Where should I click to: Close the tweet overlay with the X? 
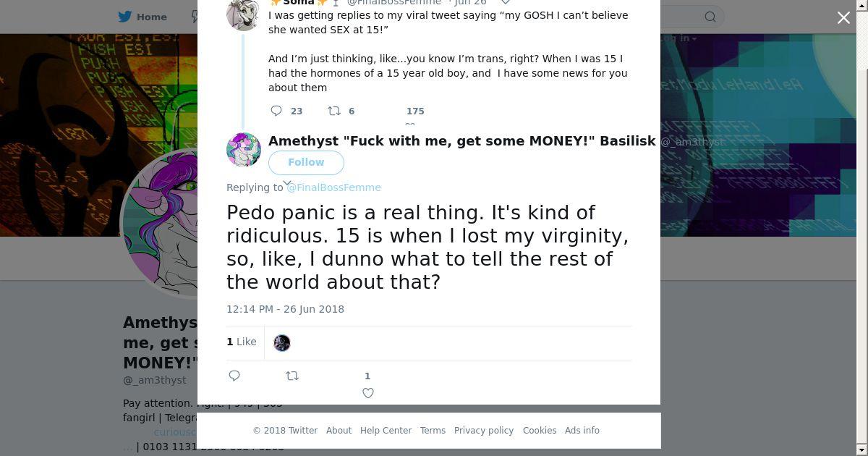click(x=843, y=18)
